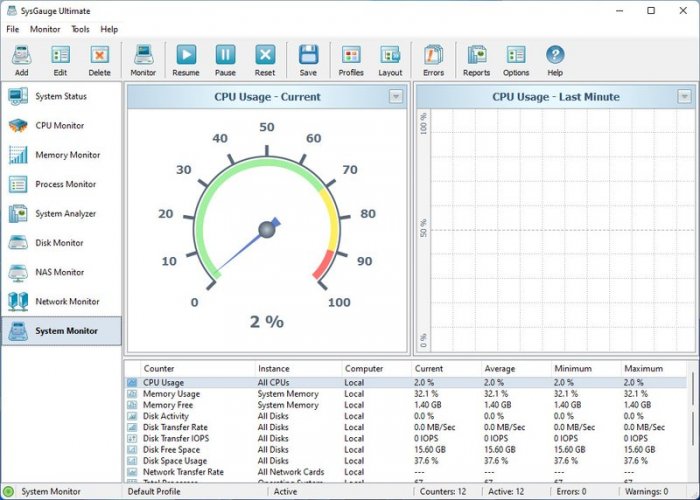Save the report using Save icon
The width and height of the screenshot is (700, 500).
coord(308,56)
